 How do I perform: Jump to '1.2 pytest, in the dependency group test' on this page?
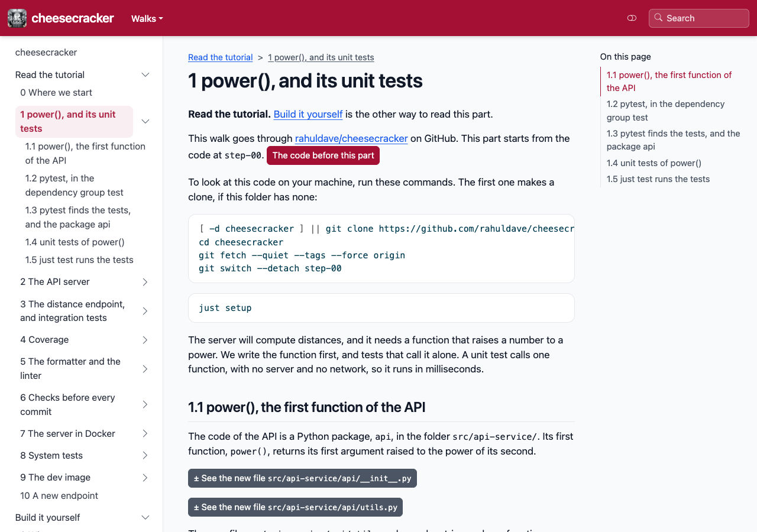665,111
